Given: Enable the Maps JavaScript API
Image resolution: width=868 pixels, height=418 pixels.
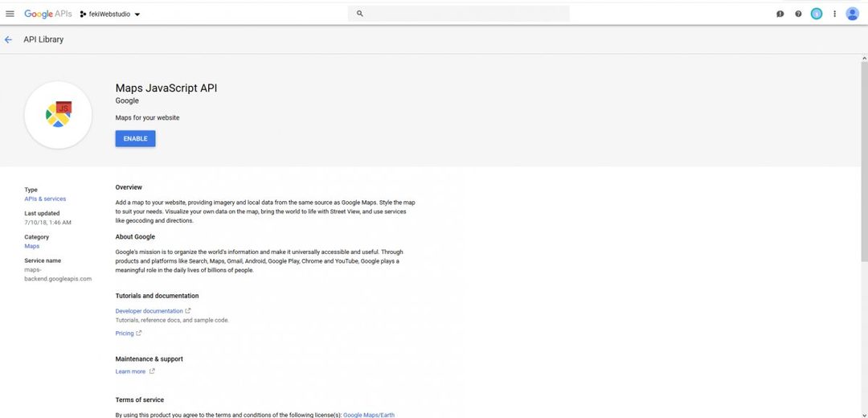Looking at the screenshot, I should 135,138.
